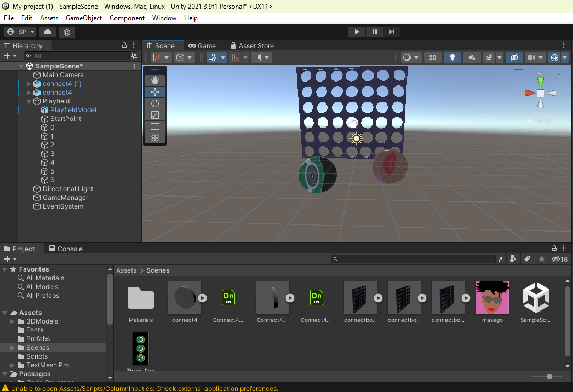The height and width of the screenshot is (392, 573).
Task: Open the Component menu
Action: click(x=127, y=18)
